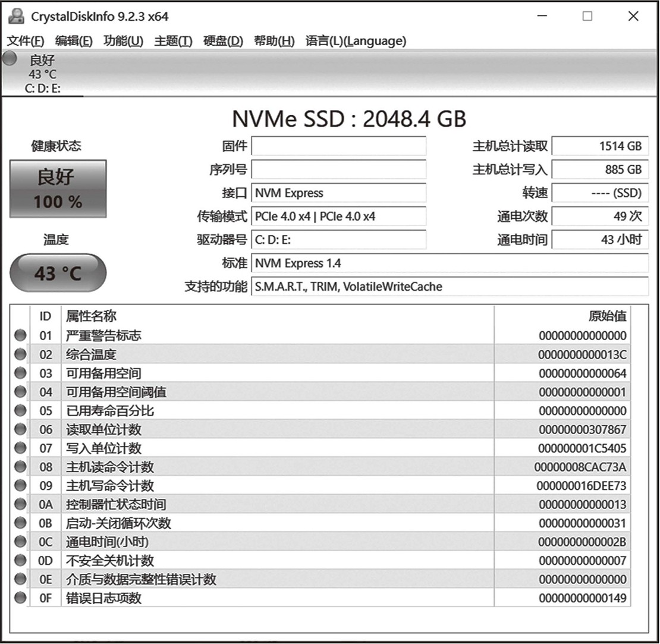Screen dimensions: 660x644
Task: Click the CrystalDiskInfo app icon in title bar
Action: tap(16, 16)
